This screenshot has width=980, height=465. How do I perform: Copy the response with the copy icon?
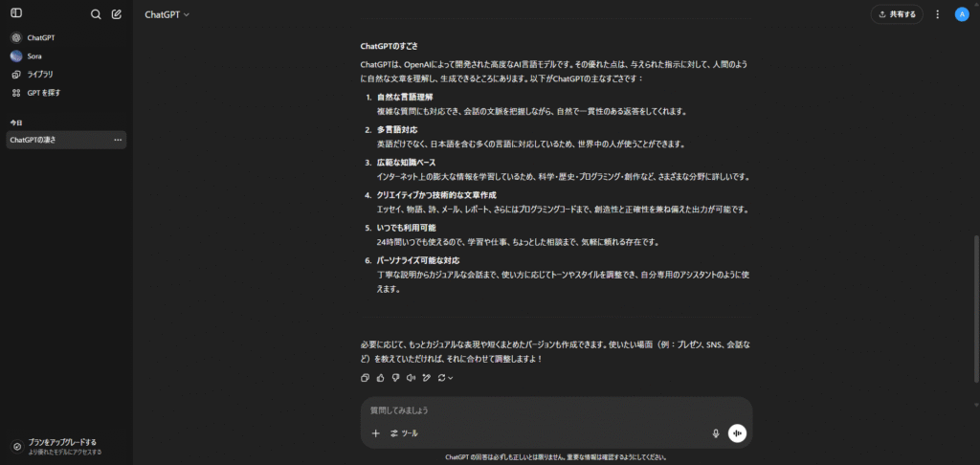[366, 378]
